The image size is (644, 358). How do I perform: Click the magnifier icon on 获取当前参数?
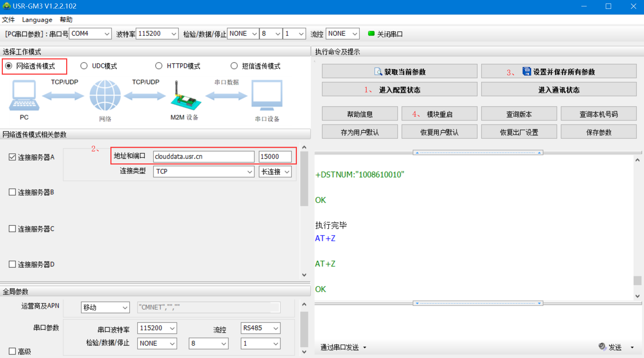pyautogui.click(x=378, y=72)
